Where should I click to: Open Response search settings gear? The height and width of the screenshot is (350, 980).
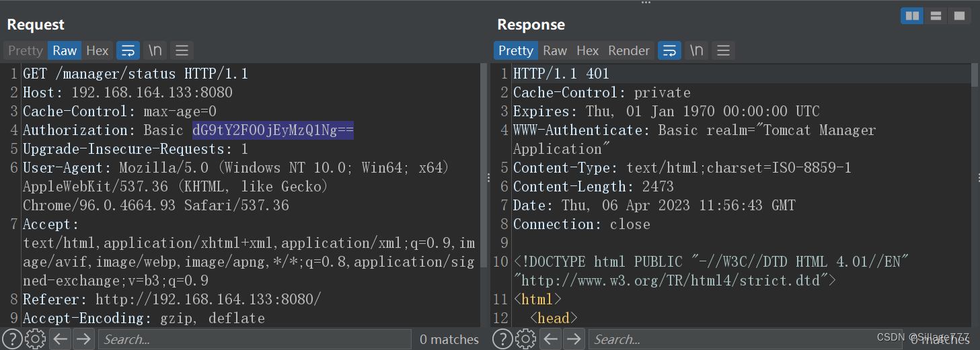(525, 339)
